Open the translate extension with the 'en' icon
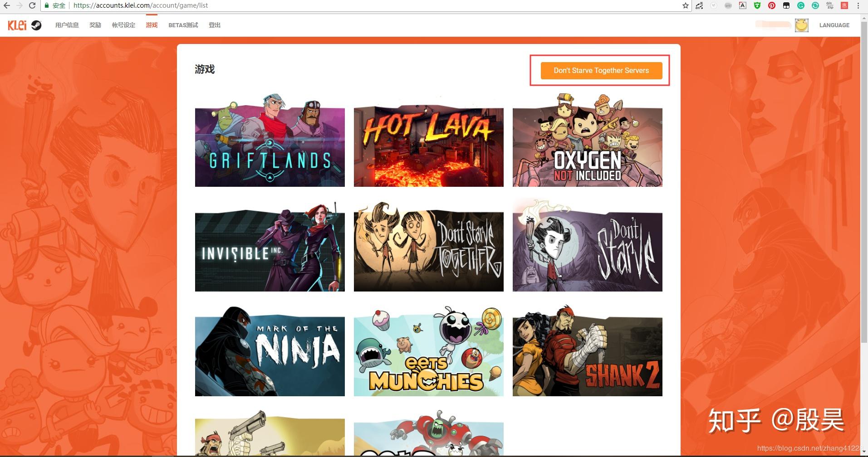 [700, 5]
